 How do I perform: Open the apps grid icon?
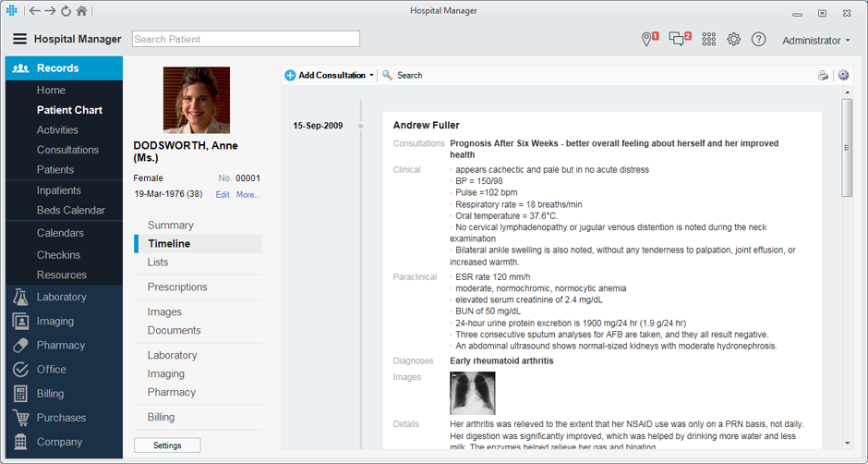pos(708,40)
